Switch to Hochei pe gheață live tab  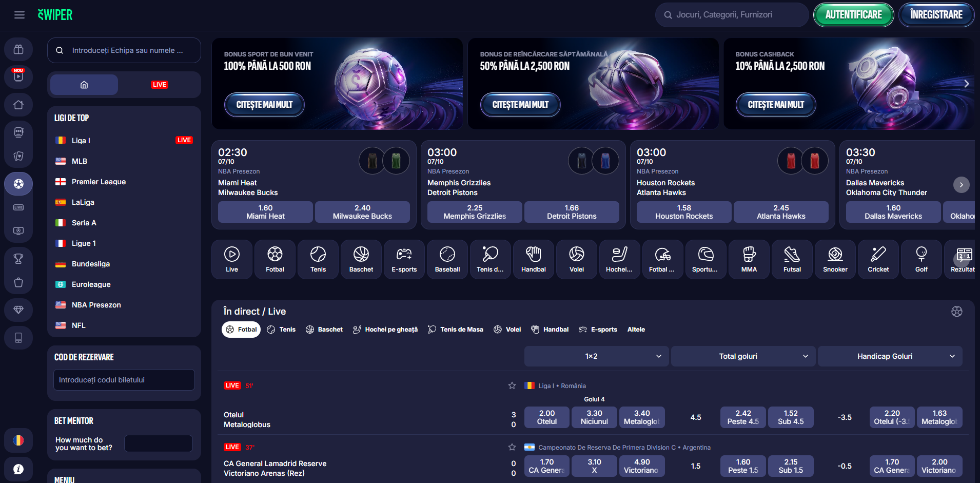click(x=385, y=330)
